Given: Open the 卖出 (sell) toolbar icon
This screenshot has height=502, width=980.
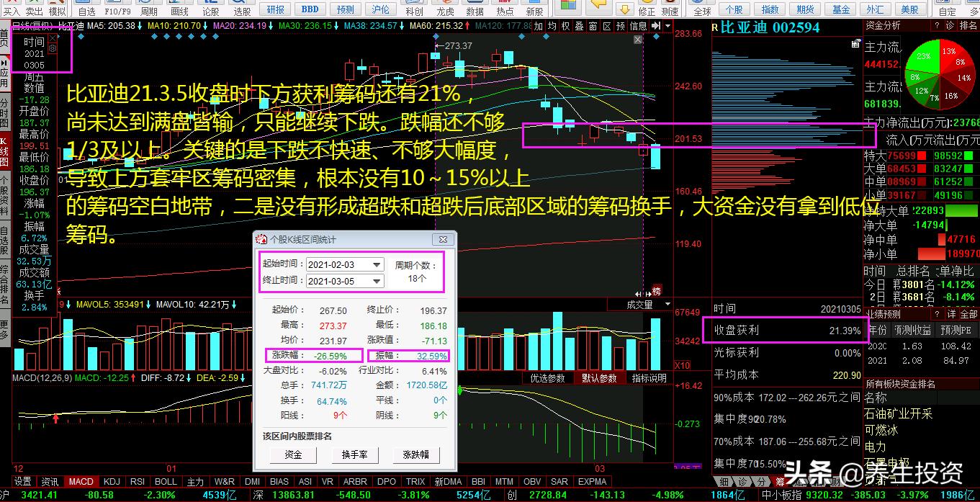Looking at the screenshot, I should click(34, 8).
